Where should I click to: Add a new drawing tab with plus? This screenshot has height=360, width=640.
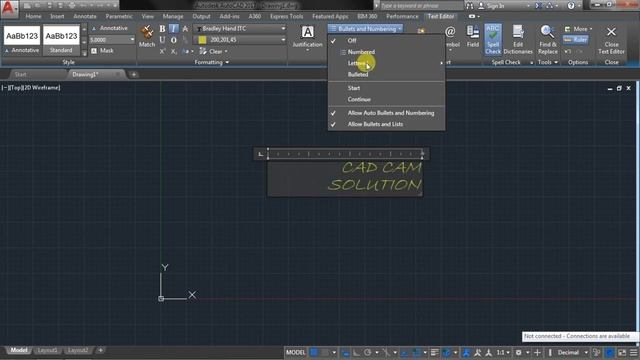pos(133,74)
